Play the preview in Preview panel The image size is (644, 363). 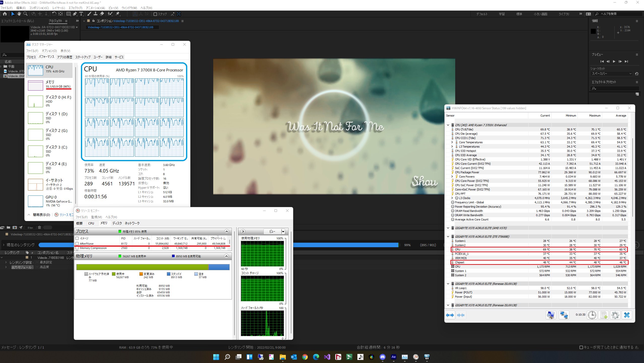click(614, 61)
